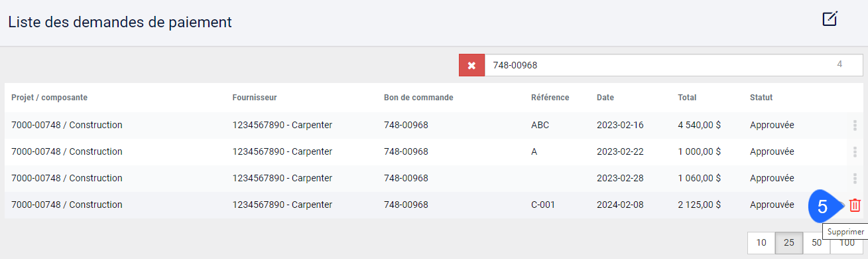Click the new payment request edit icon
868x259 pixels.
tap(830, 19)
